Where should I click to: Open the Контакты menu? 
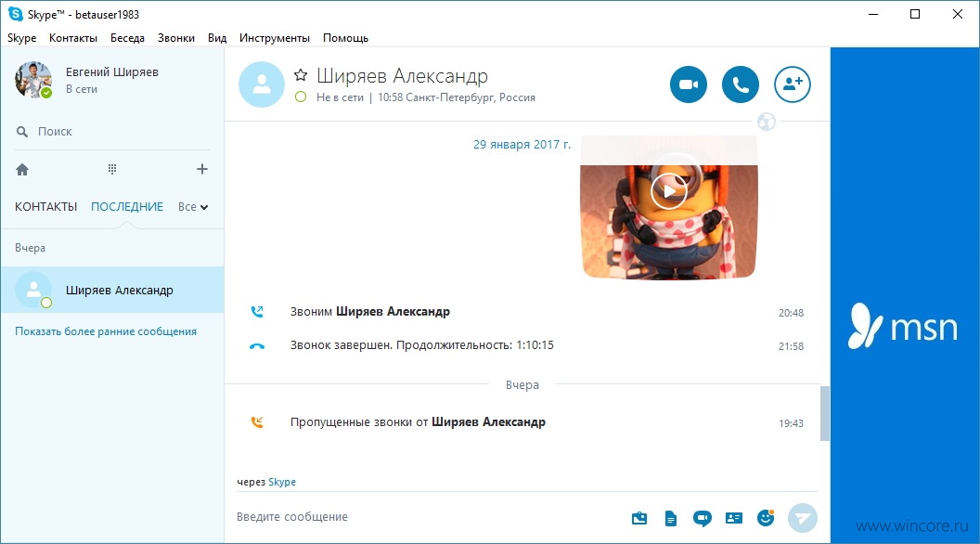pos(73,38)
